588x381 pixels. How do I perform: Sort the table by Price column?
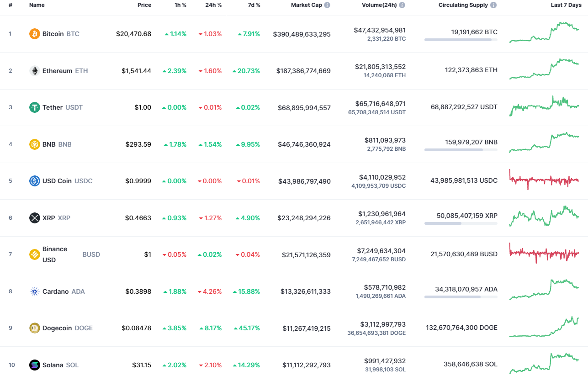pyautogui.click(x=144, y=5)
